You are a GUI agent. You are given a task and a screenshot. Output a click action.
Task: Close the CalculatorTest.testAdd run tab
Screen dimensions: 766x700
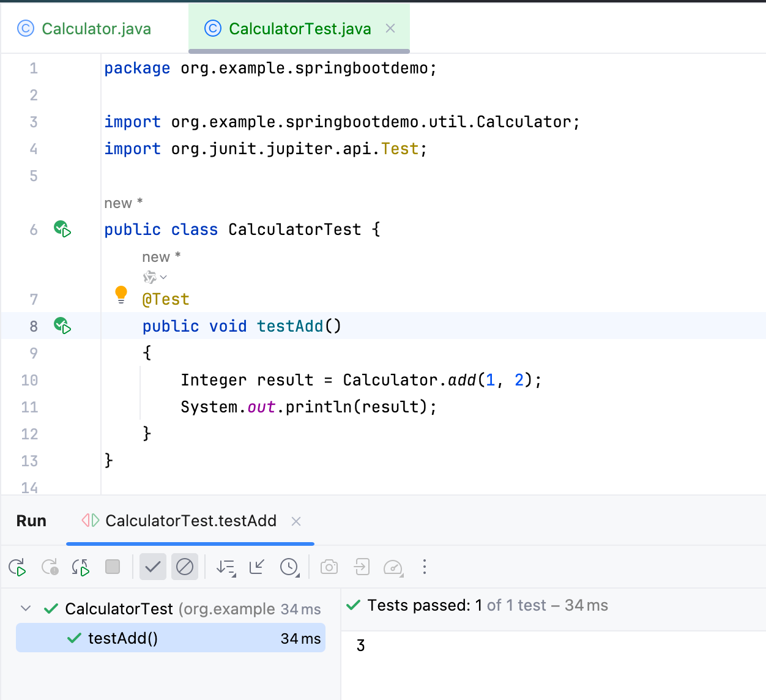296,521
